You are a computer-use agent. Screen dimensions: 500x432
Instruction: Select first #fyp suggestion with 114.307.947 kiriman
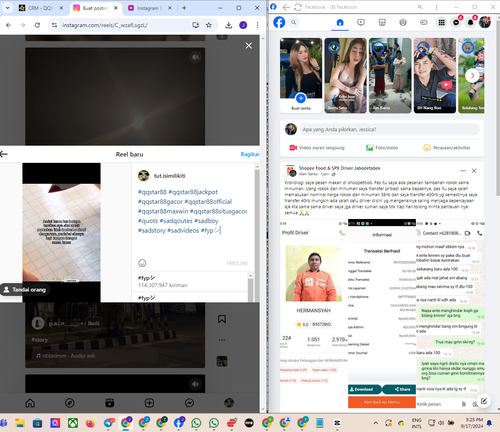[x=190, y=281]
